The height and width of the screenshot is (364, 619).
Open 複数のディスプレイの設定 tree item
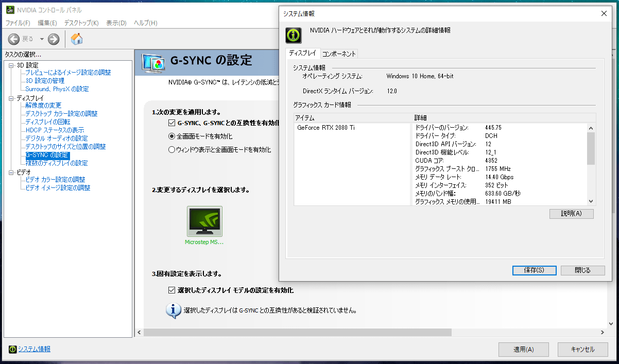(x=57, y=163)
